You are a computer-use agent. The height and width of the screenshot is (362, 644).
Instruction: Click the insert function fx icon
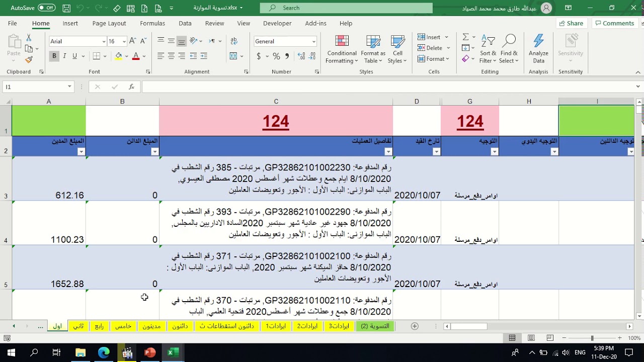tap(131, 87)
